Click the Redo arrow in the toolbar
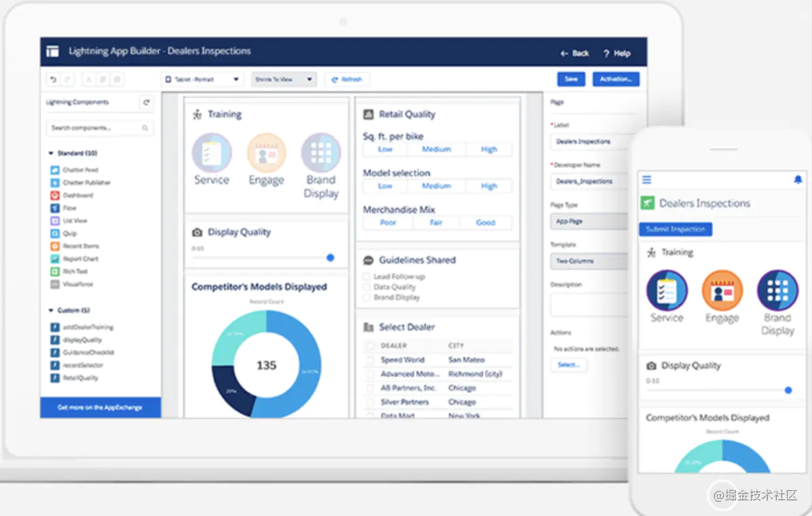 [x=67, y=79]
